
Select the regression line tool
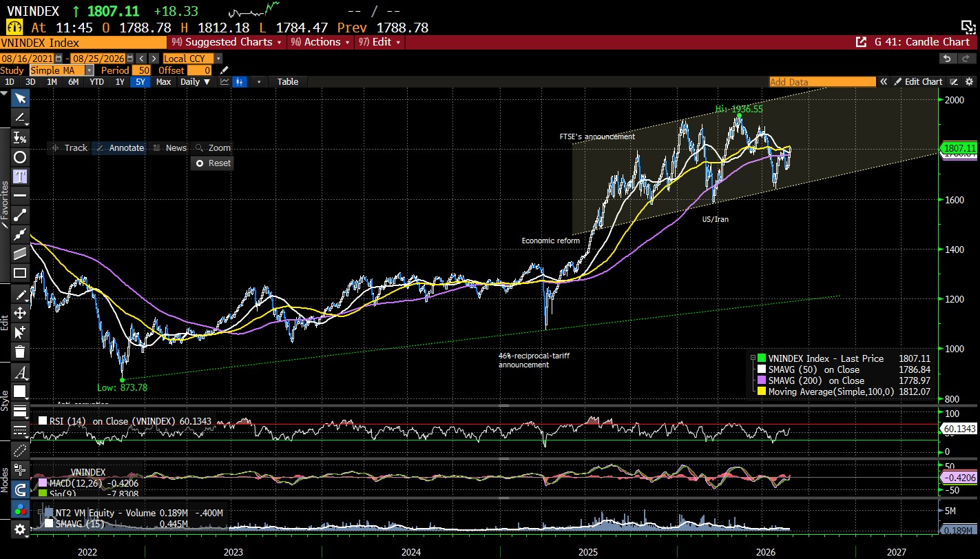coord(20,234)
